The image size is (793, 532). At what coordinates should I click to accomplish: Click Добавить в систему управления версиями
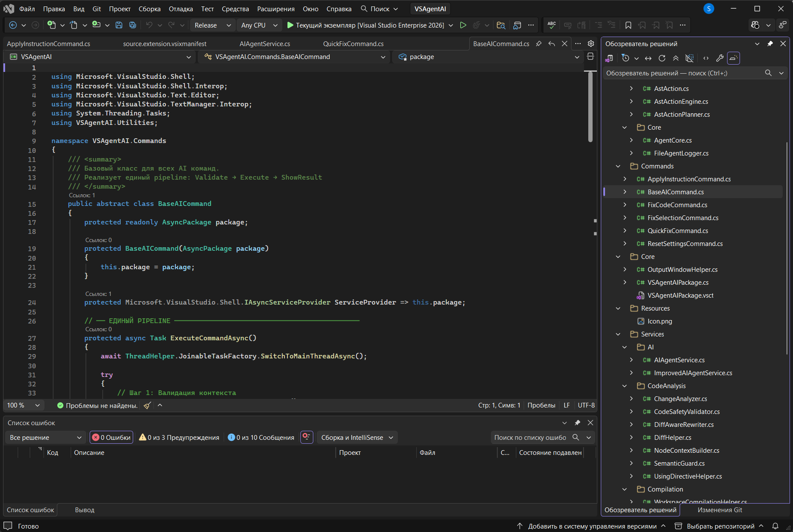coord(592,526)
